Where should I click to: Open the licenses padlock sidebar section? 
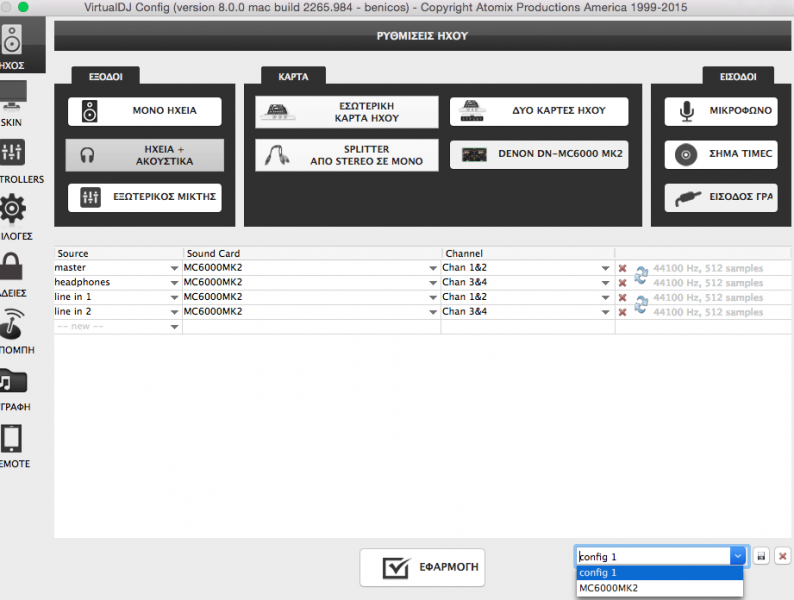12,273
